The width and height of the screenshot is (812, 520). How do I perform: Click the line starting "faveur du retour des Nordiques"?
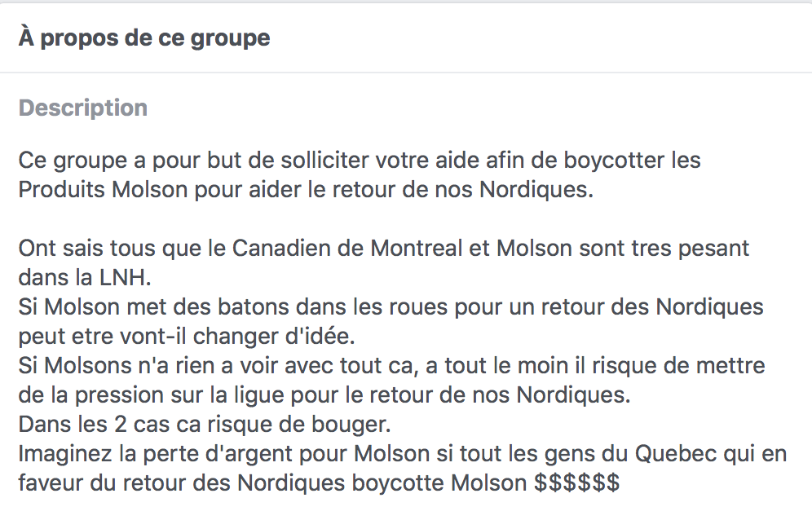[319, 483]
